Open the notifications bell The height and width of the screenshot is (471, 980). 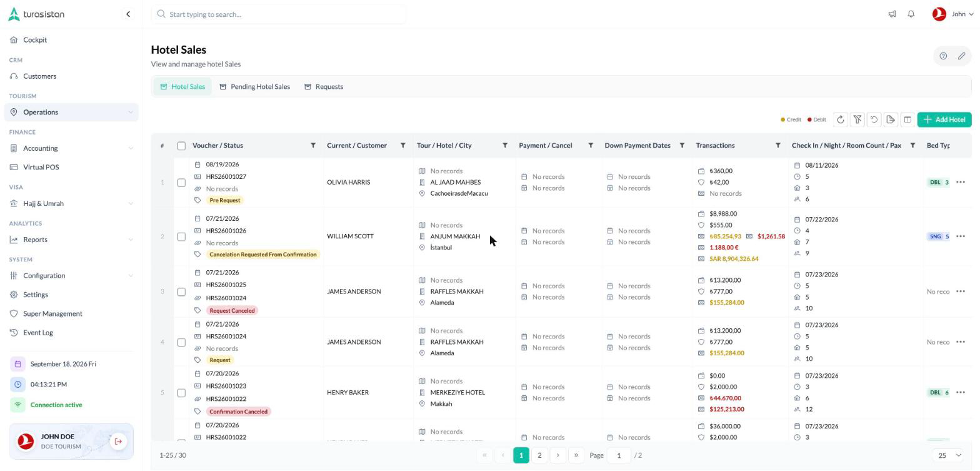click(x=911, y=14)
